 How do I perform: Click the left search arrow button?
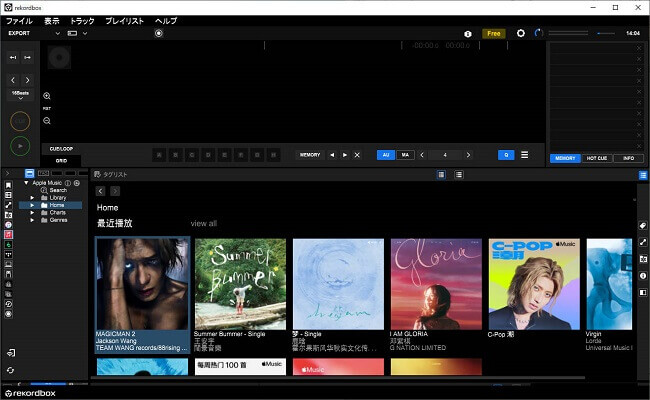pos(13,80)
